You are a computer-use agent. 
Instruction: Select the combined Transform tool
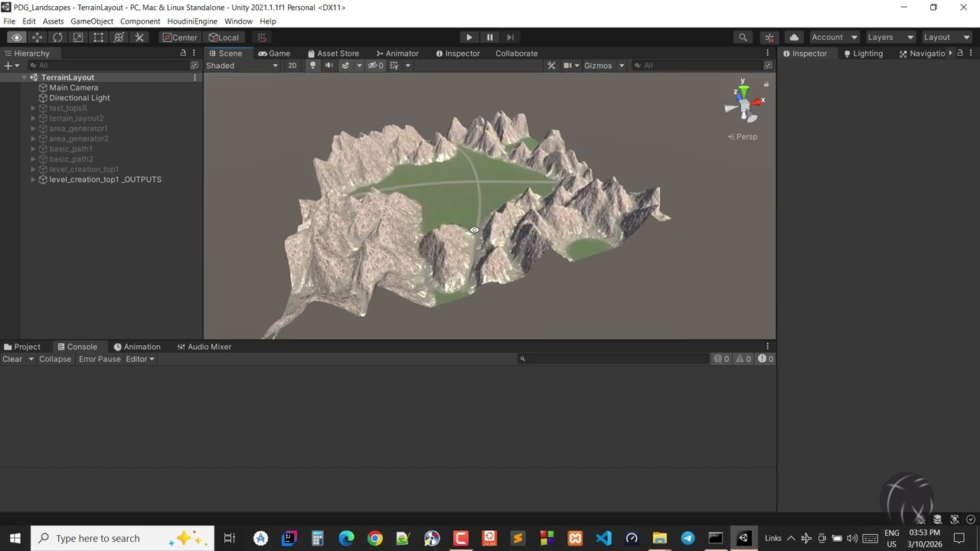coord(119,37)
